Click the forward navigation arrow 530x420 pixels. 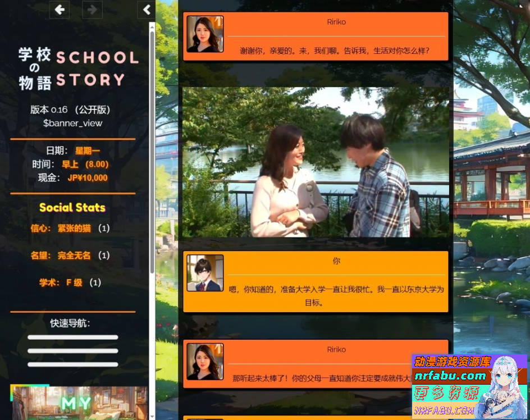pyautogui.click(x=92, y=10)
